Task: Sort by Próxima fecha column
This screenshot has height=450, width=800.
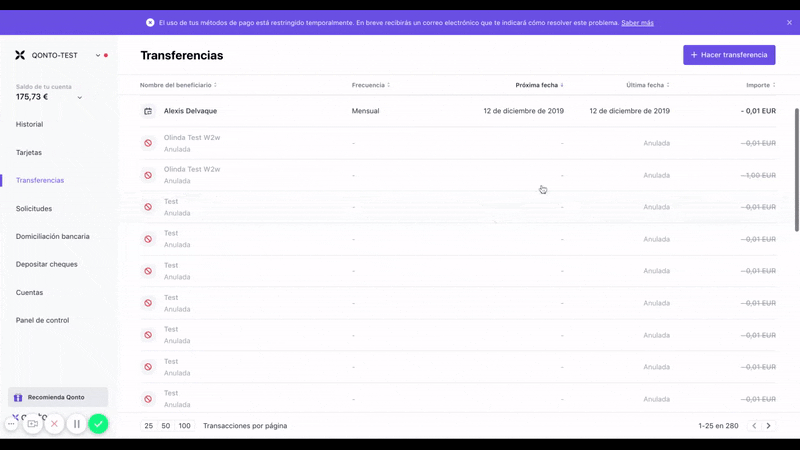Action: pos(539,85)
